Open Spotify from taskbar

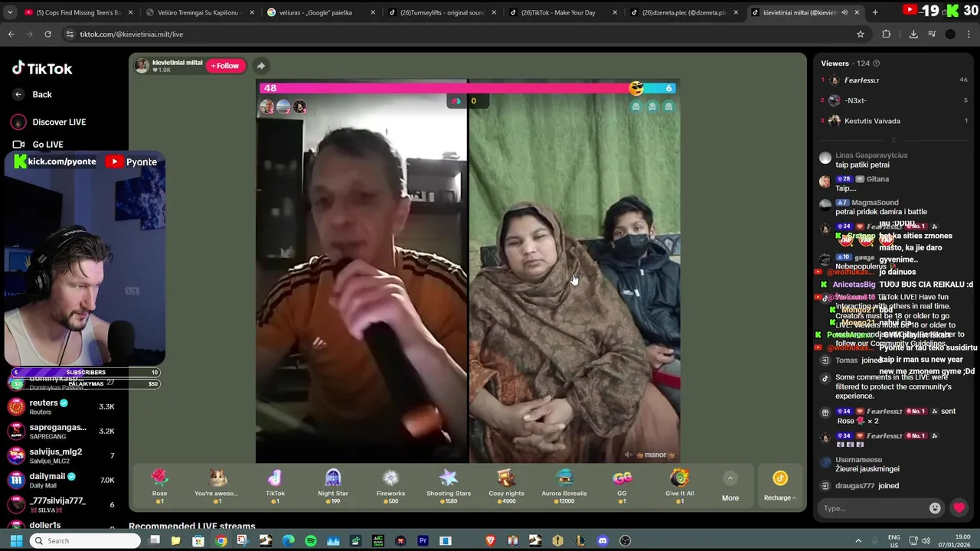click(311, 541)
